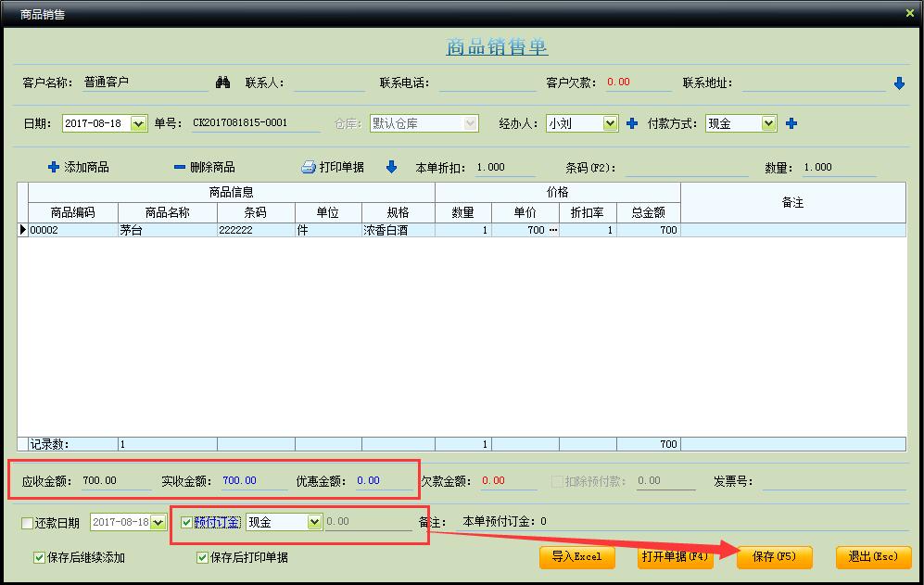
Task: Click the 退出(Esc) button
Action: point(873,556)
